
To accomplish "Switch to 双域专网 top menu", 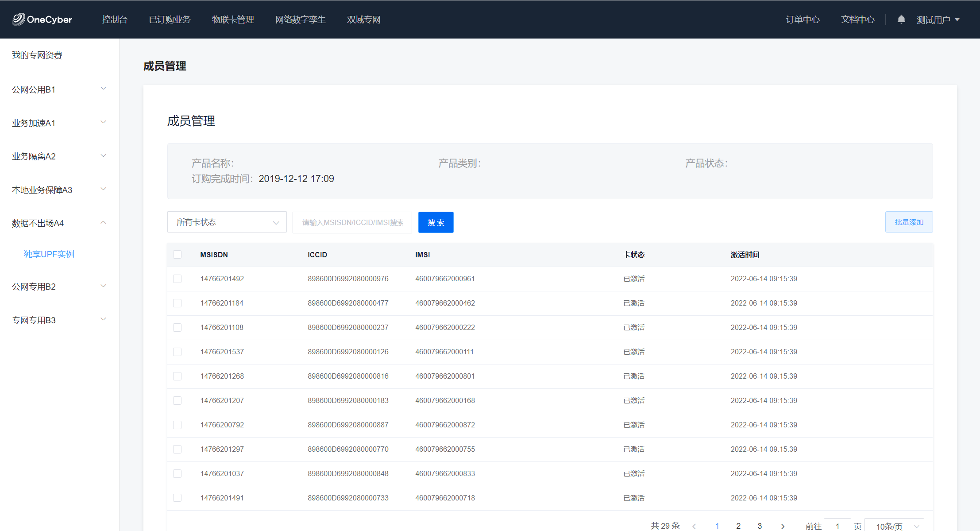I will click(363, 19).
